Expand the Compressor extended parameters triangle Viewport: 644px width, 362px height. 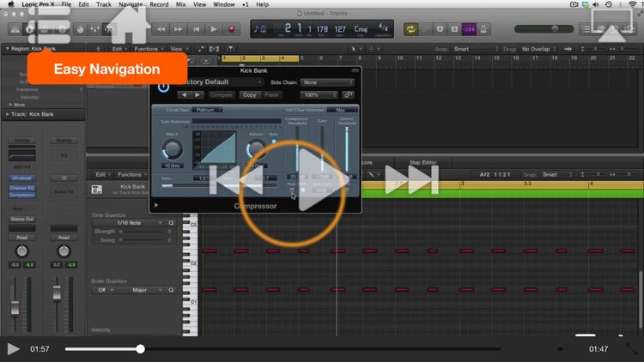tap(156, 205)
